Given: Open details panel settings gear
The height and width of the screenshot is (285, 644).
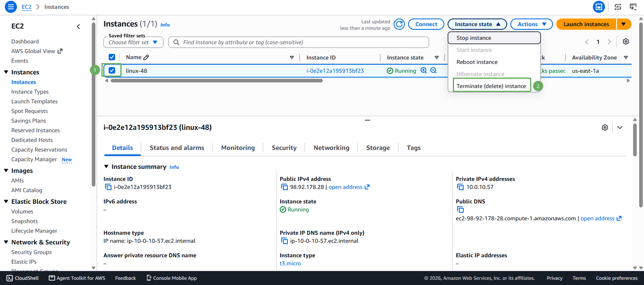Looking at the screenshot, I should tap(605, 127).
